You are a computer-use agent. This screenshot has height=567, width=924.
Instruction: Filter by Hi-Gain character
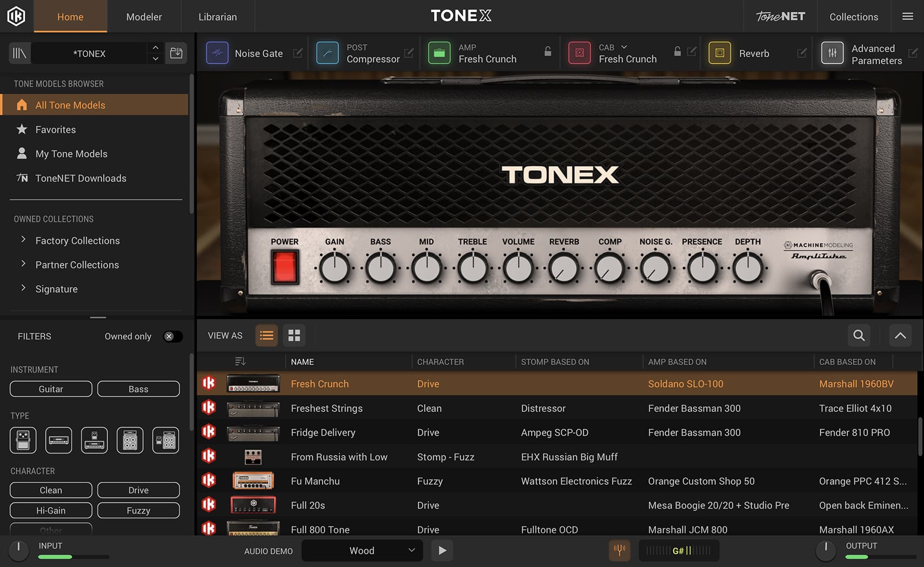tap(51, 510)
